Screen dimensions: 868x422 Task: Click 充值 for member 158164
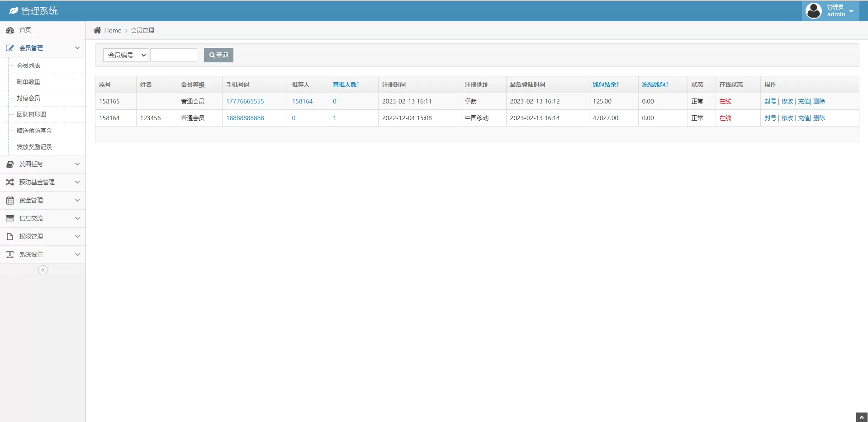click(x=804, y=118)
